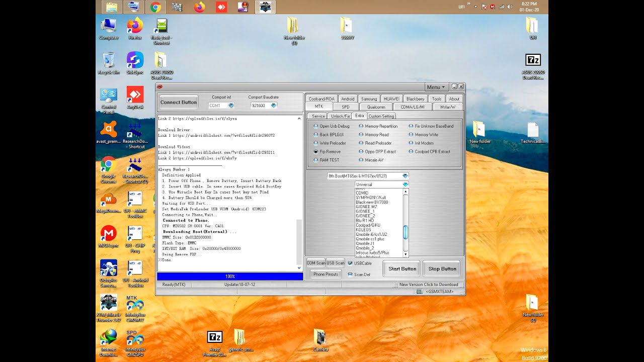Open the UFI folder on desktop
This screenshot has height=362, width=644.
[533, 29]
